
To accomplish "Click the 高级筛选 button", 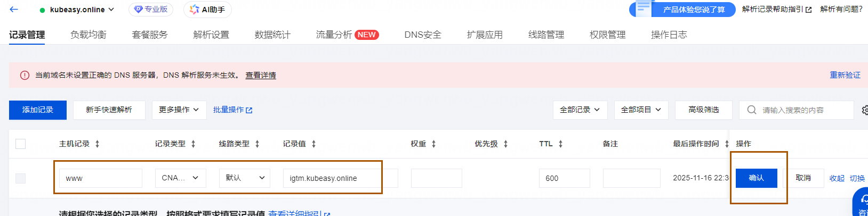I will [x=704, y=110].
